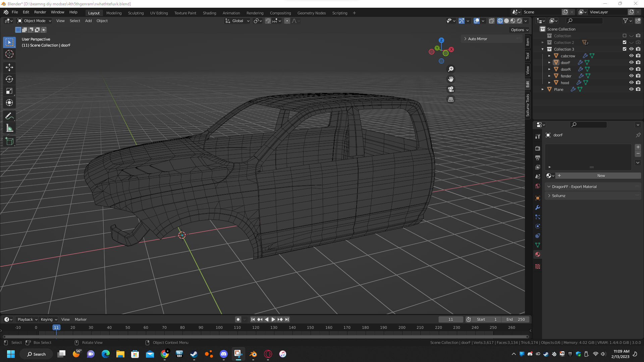The width and height of the screenshot is (644, 362).
Task: Switch to solid viewport shading
Action: [506, 21]
